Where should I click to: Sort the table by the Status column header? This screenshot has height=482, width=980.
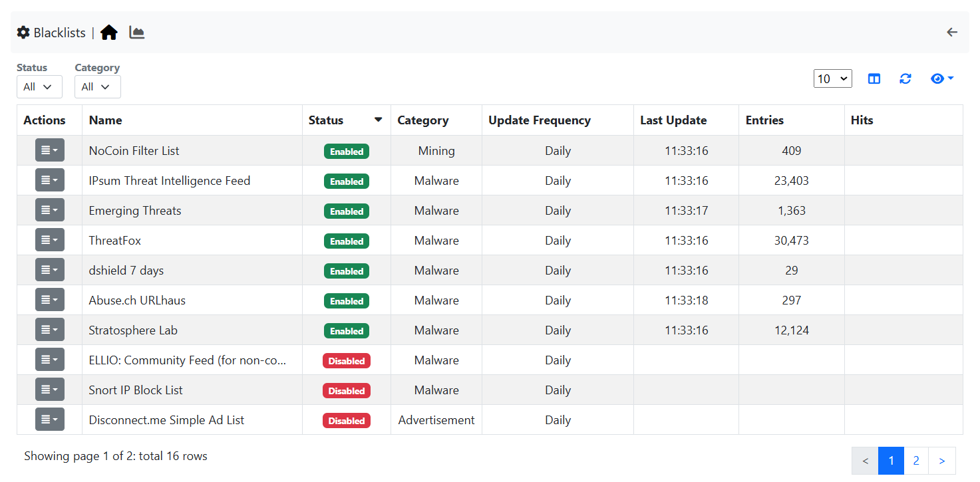pos(346,120)
